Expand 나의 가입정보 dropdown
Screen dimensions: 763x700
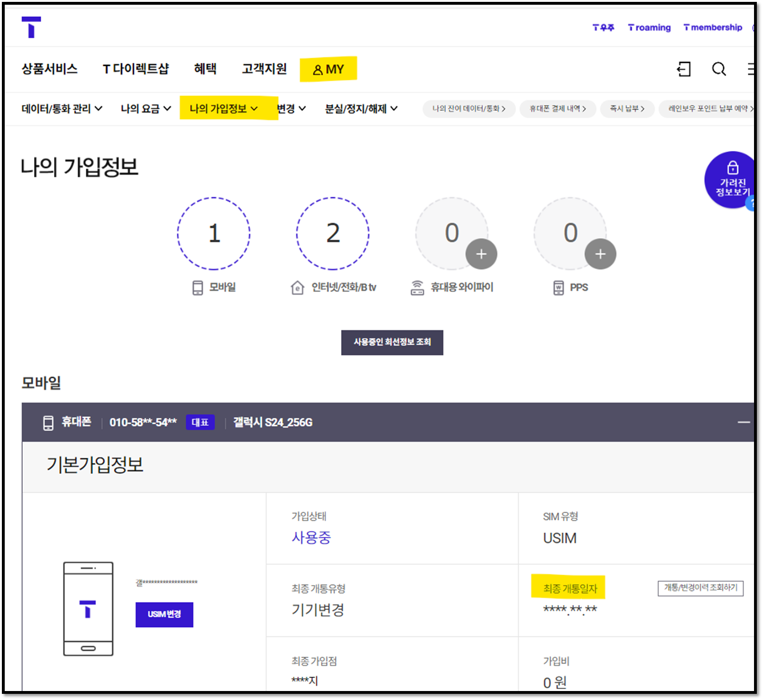point(224,109)
